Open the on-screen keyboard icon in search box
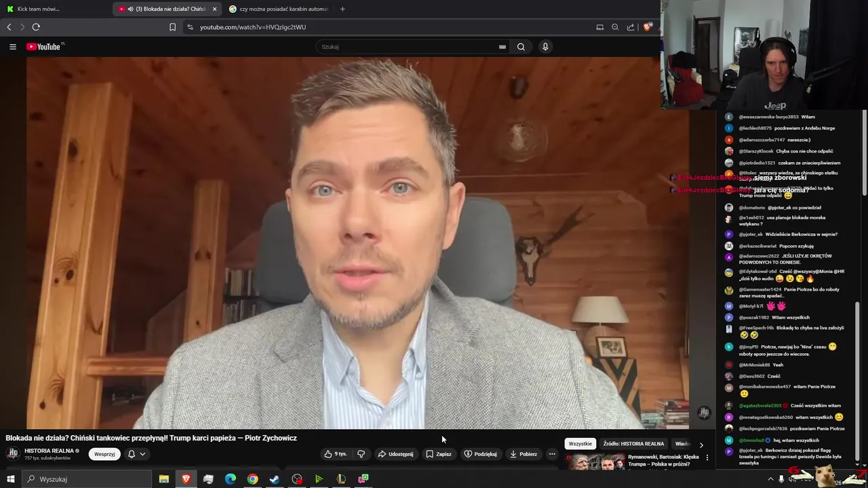This screenshot has height=488, width=868. pyautogui.click(x=502, y=47)
